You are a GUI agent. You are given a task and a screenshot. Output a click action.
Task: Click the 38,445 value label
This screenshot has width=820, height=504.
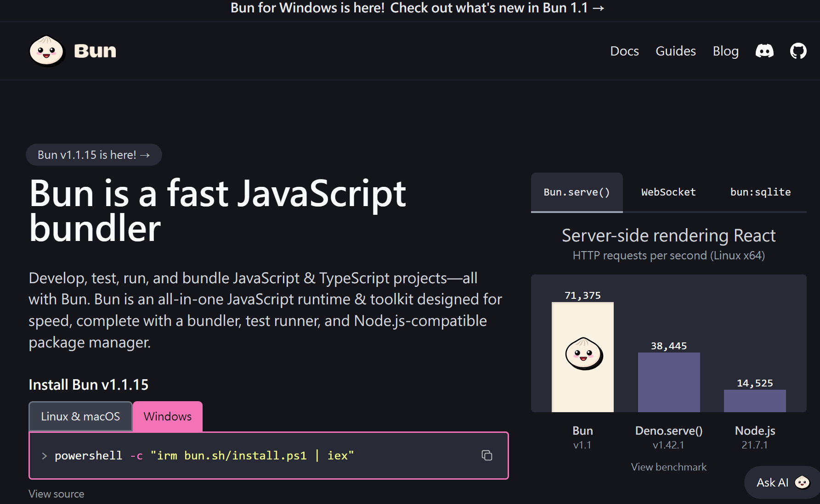669,346
